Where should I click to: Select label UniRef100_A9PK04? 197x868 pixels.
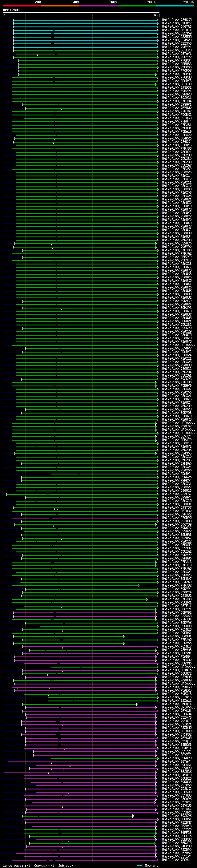176,481
